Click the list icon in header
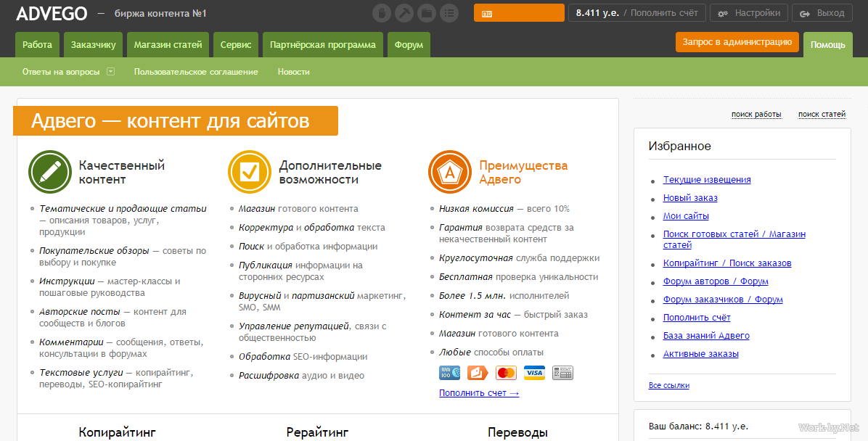 [x=449, y=13]
